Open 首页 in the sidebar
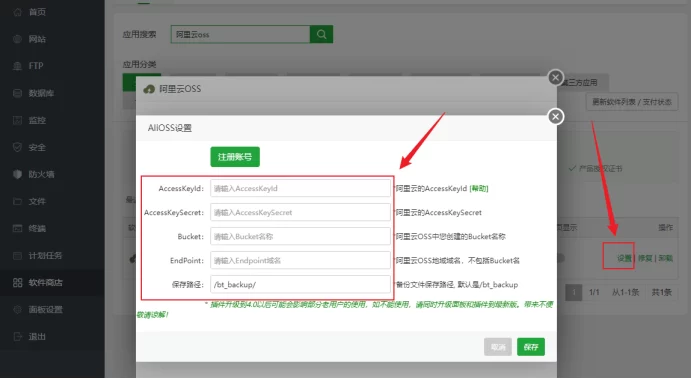The height and width of the screenshot is (379, 691). tap(37, 12)
